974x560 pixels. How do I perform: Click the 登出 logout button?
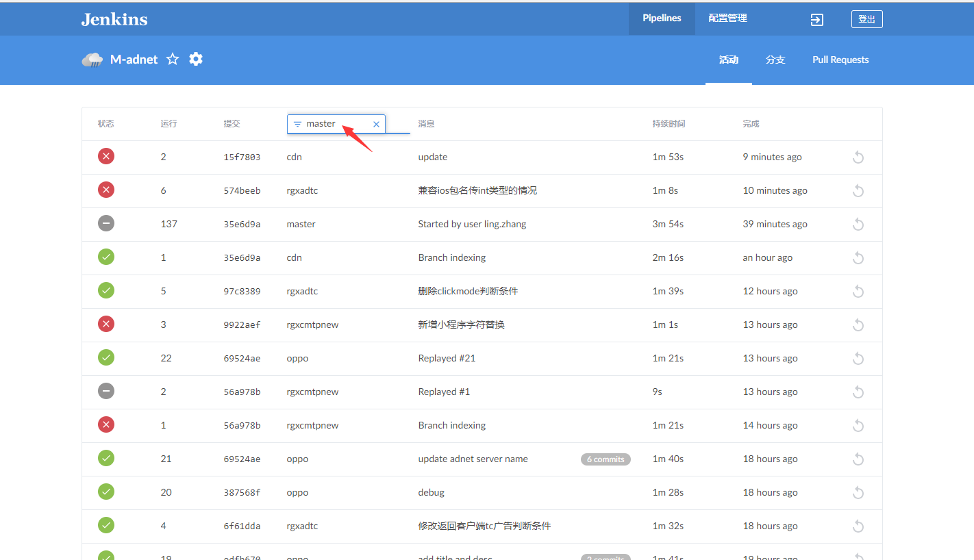click(866, 19)
